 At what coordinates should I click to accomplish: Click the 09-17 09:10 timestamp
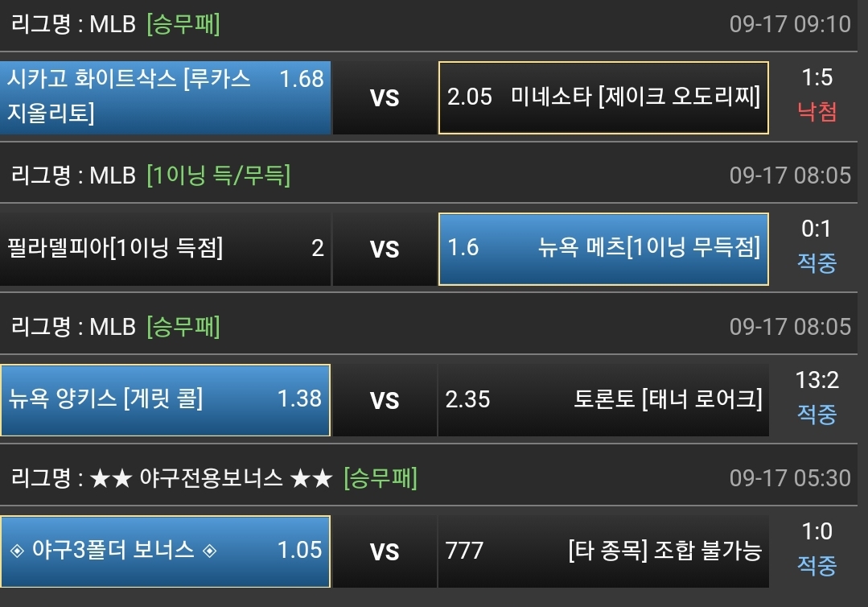(789, 24)
